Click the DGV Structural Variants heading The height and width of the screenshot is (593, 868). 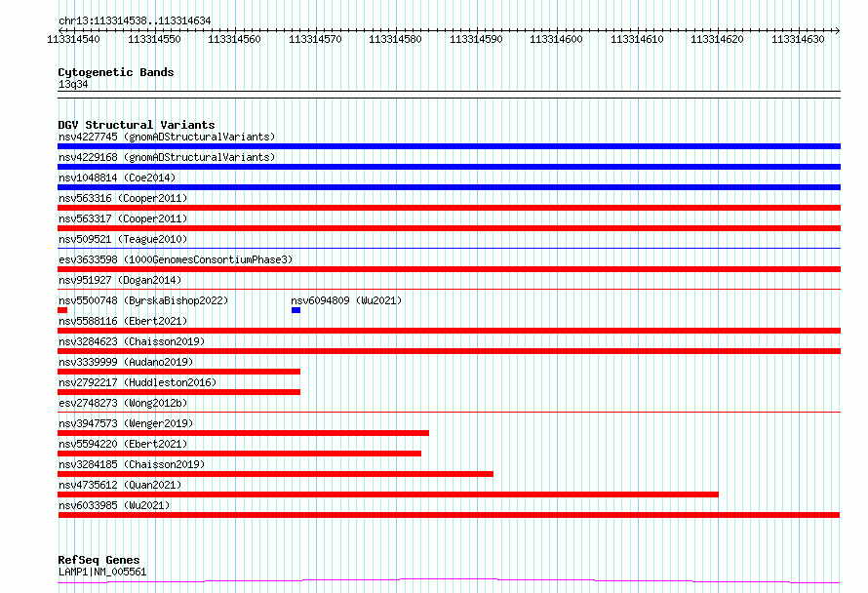[x=137, y=125]
